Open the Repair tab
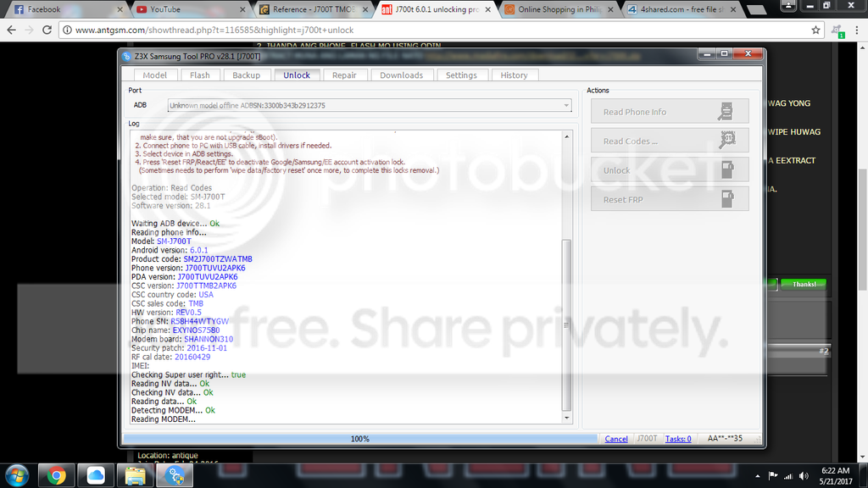The image size is (868, 488). [x=344, y=75]
